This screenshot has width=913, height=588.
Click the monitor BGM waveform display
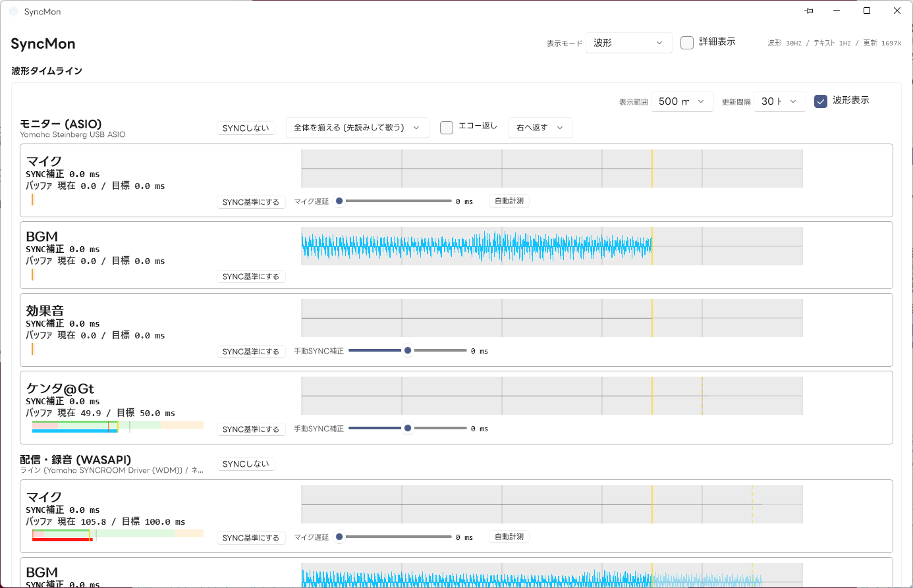552,246
